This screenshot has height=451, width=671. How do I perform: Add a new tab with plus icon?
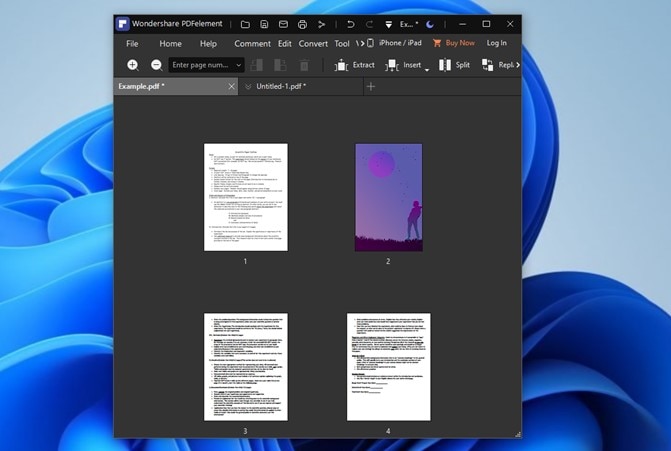coord(371,86)
